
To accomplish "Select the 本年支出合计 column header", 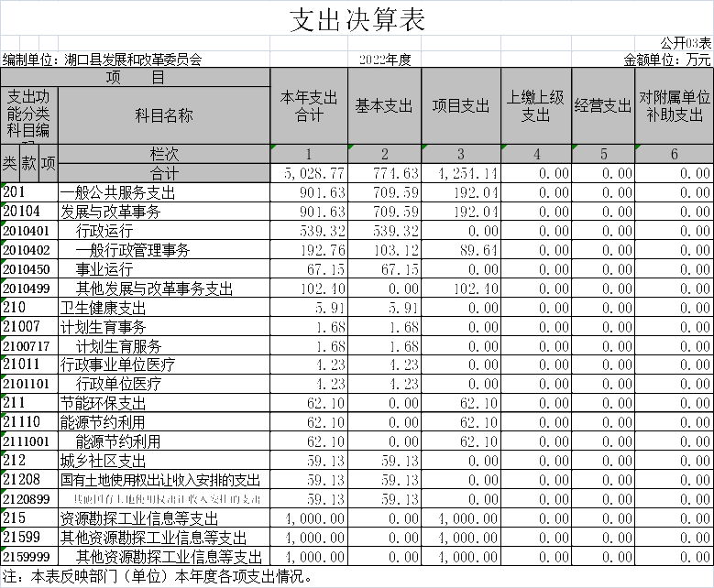I will click(x=309, y=106).
